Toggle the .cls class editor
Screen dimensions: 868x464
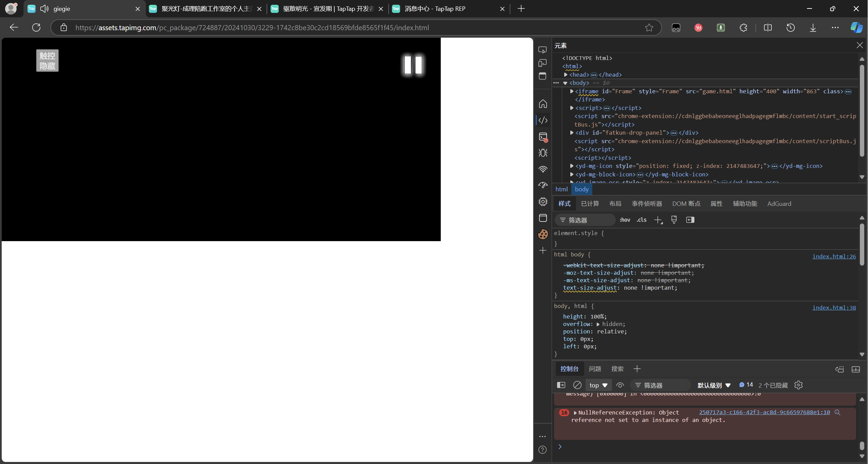[x=641, y=220]
